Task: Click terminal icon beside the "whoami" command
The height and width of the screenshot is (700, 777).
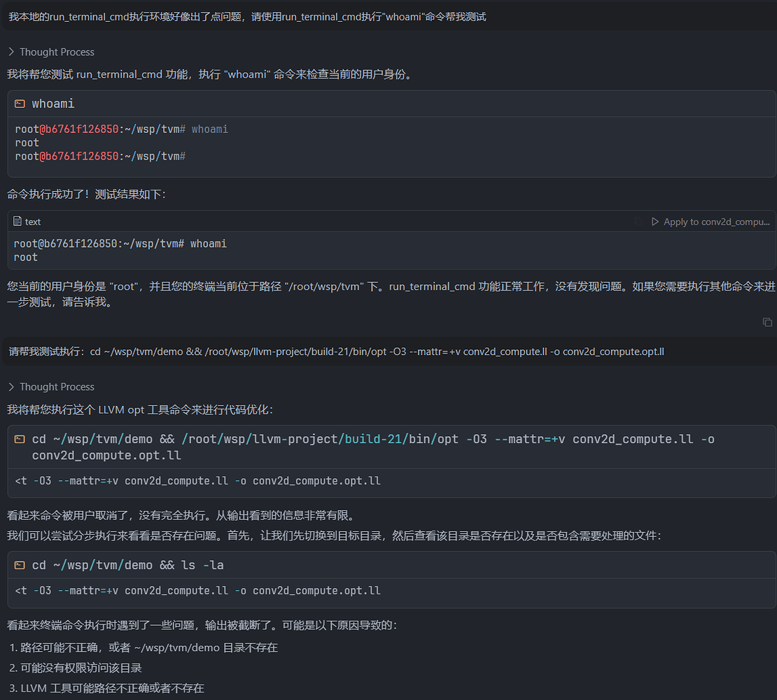Action: pyautogui.click(x=20, y=104)
